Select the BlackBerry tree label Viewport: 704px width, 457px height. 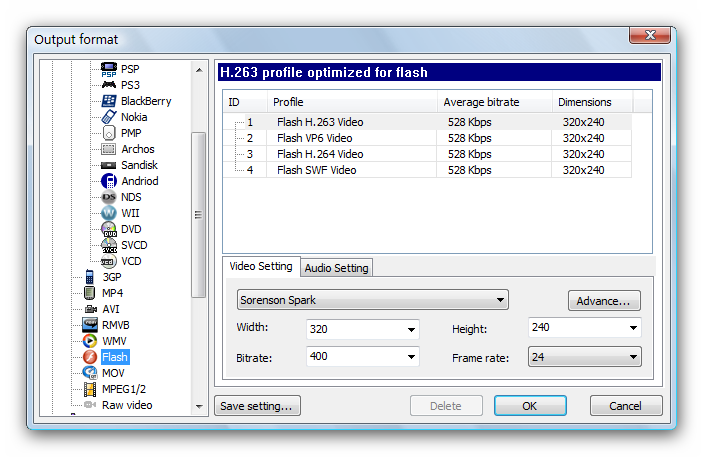point(146,101)
